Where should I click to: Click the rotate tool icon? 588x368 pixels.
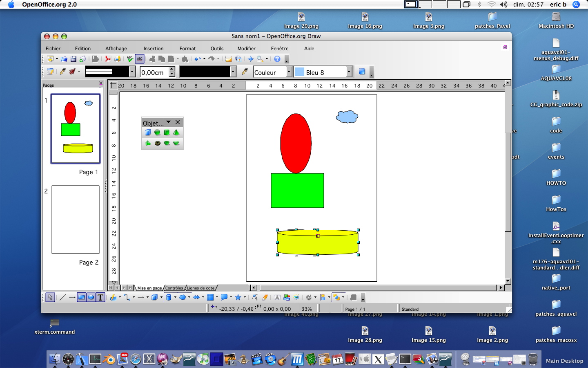[309, 297]
